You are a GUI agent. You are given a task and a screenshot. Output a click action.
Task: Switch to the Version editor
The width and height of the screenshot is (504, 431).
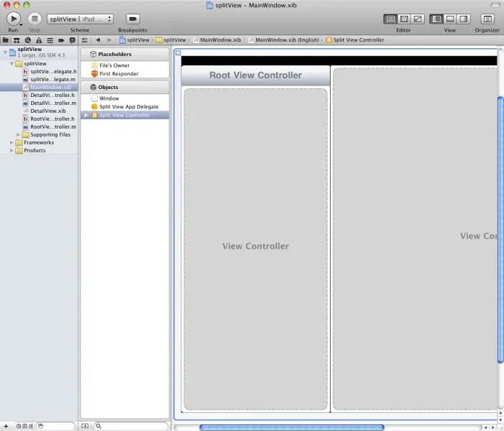tap(417, 19)
